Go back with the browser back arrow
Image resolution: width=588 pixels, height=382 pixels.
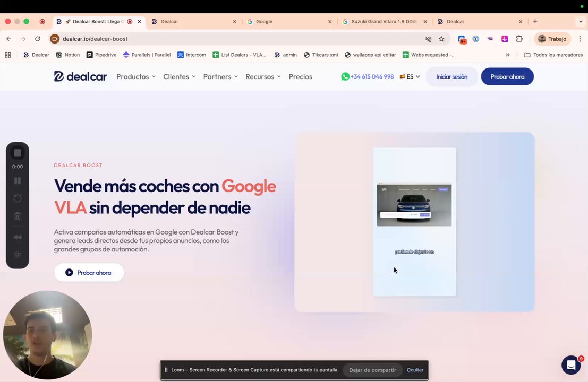pyautogui.click(x=8, y=39)
